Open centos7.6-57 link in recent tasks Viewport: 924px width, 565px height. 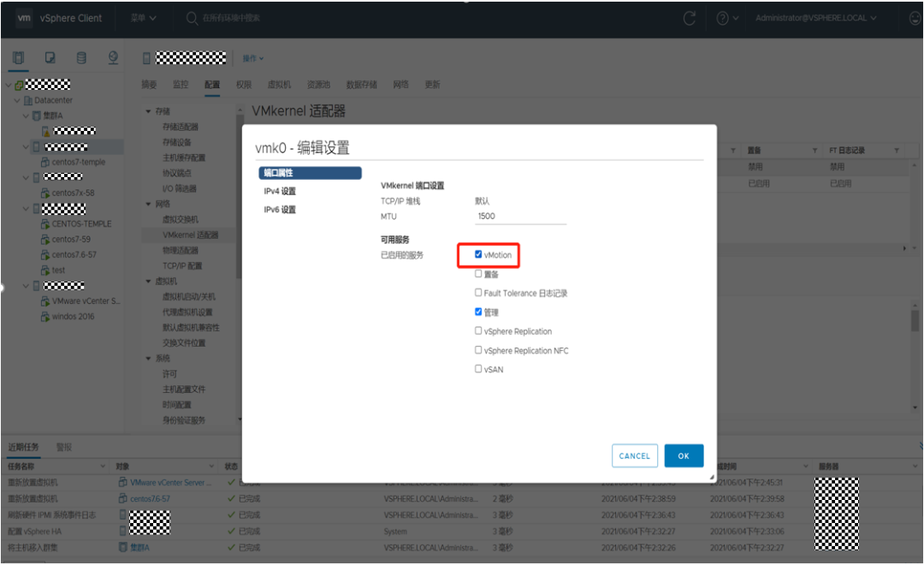point(151,499)
